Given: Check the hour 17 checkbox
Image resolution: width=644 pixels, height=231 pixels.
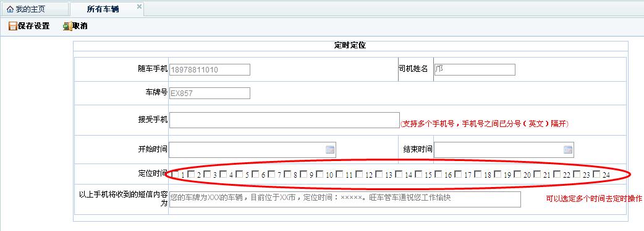Looking at the screenshot, I should (458, 175).
